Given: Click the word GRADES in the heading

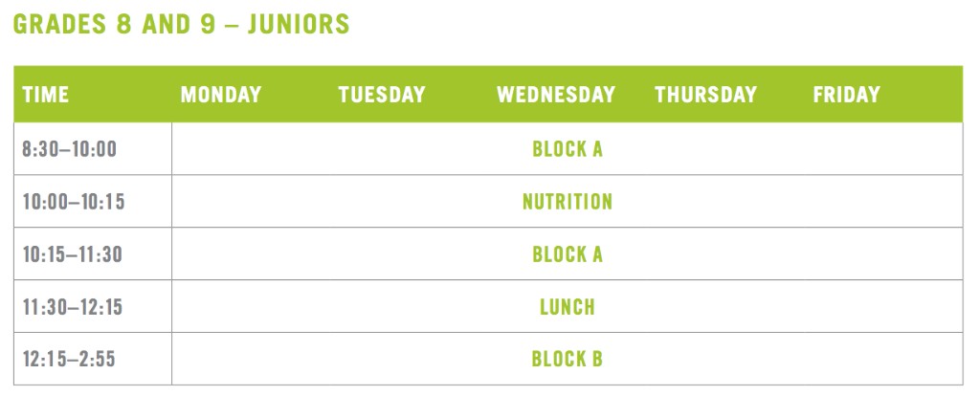Looking at the screenshot, I should [56, 24].
